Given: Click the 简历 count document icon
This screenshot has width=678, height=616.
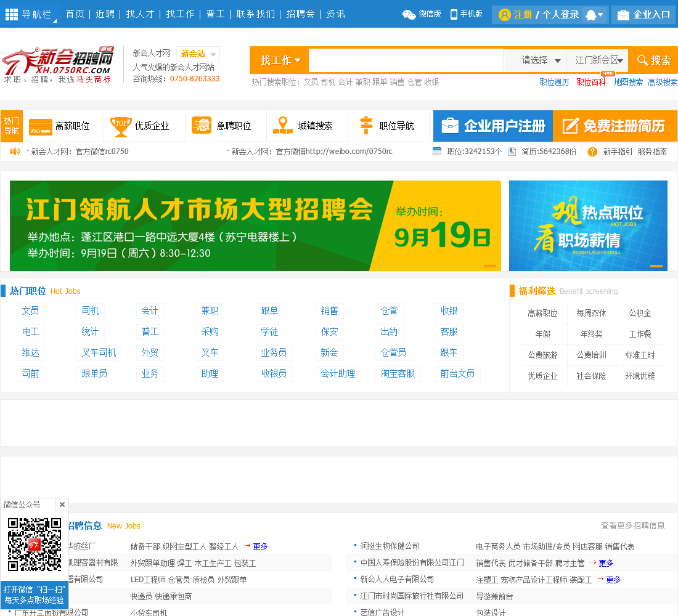Looking at the screenshot, I should coord(512,152).
